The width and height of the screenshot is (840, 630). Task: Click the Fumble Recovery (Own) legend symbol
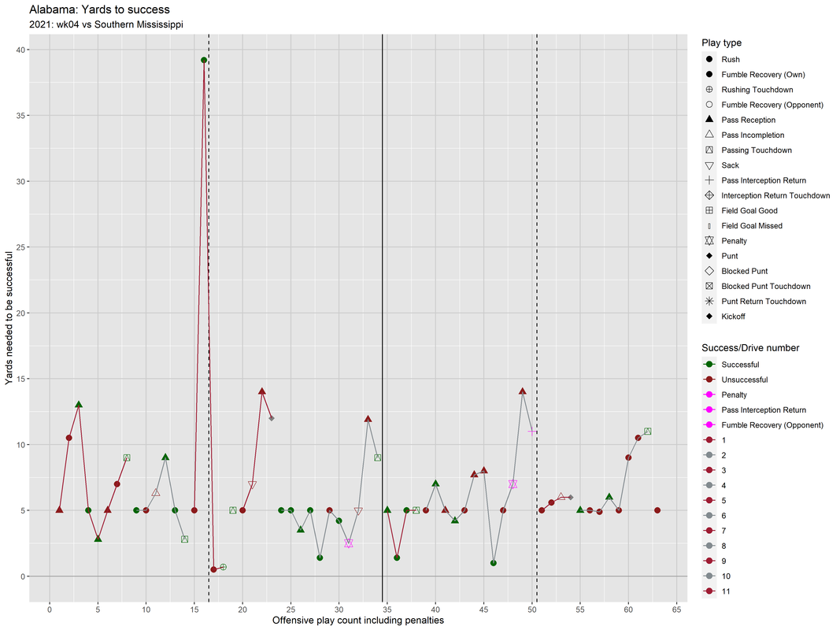pyautogui.click(x=709, y=75)
